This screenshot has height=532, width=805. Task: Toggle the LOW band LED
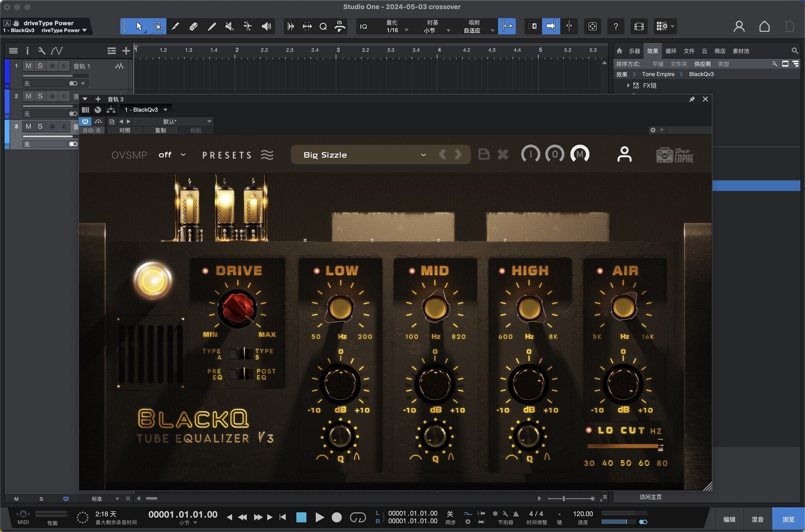tap(317, 271)
